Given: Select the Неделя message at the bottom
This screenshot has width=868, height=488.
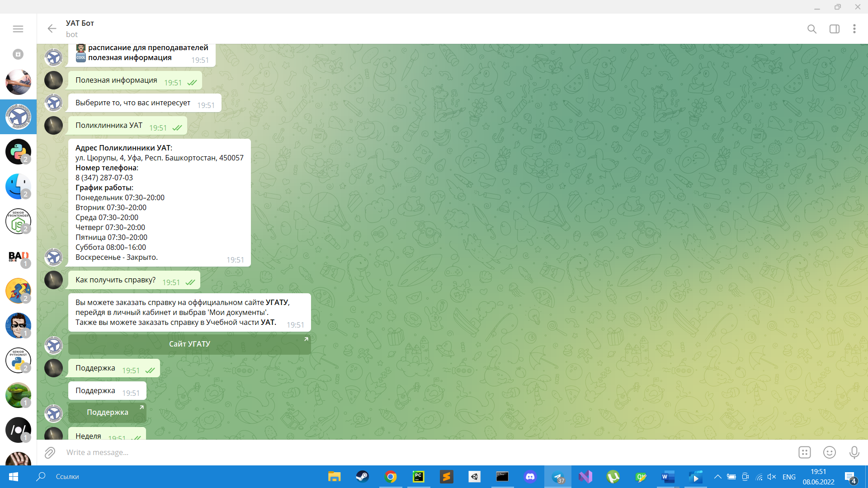Looking at the screenshot, I should point(107,434).
